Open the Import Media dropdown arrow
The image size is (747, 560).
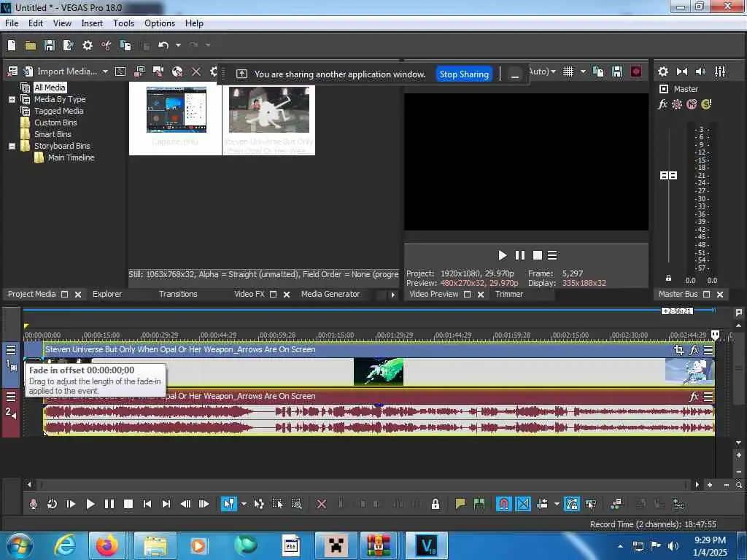[105, 71]
